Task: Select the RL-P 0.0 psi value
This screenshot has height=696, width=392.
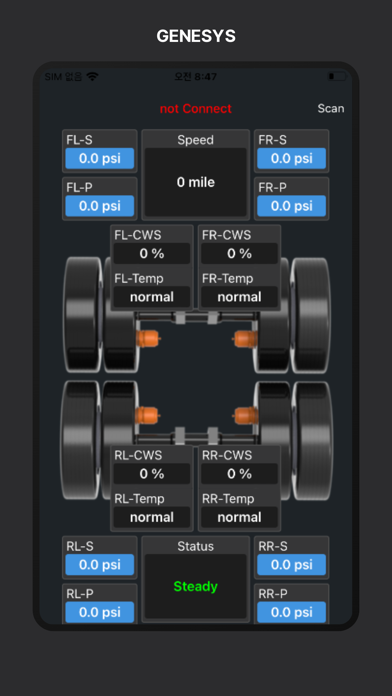Action: click(99, 612)
